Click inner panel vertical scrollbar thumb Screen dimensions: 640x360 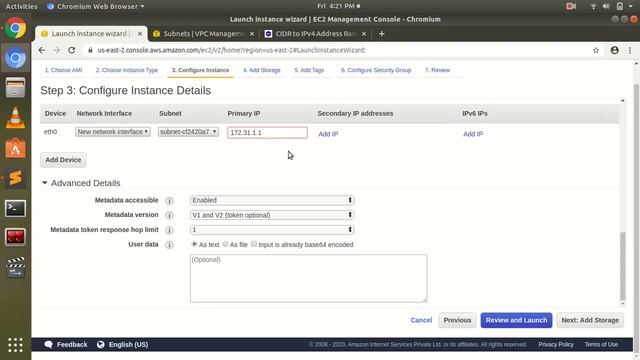622,266
